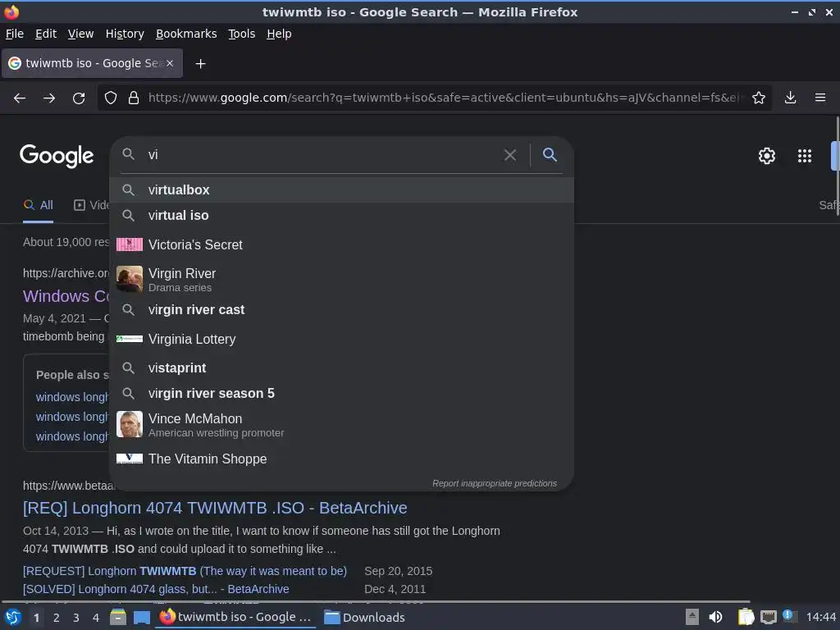Pick the Virgin River drama series suggestion
Screen dimensions: 840x630
[x=341, y=279]
